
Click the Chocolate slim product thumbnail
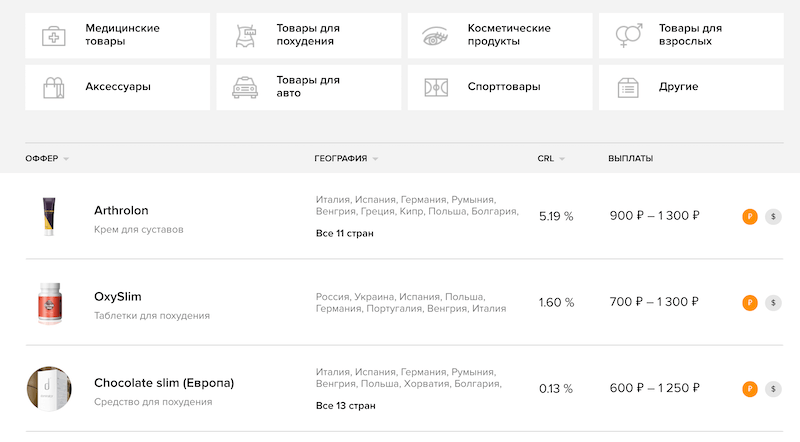click(48, 389)
